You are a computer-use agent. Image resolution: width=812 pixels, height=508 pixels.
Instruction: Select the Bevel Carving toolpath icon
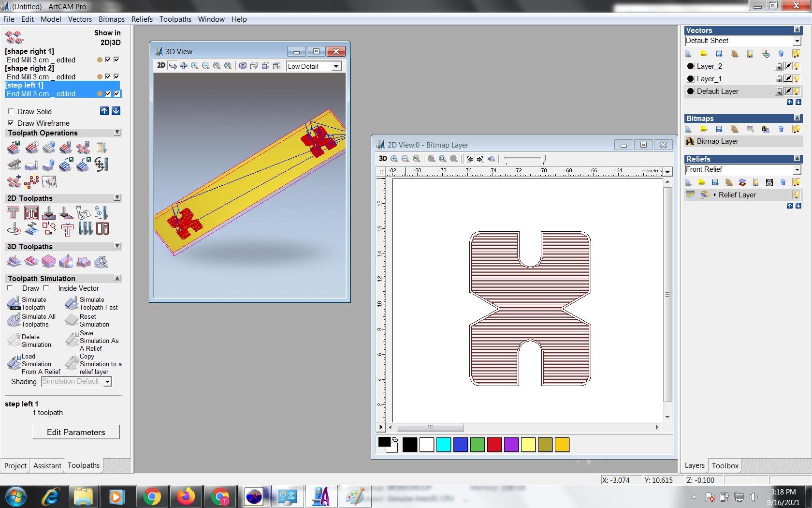click(x=66, y=213)
